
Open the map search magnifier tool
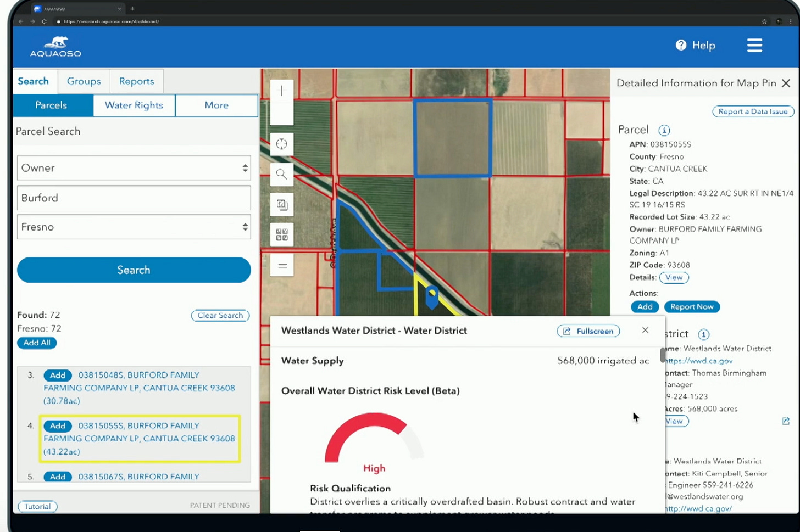[282, 175]
